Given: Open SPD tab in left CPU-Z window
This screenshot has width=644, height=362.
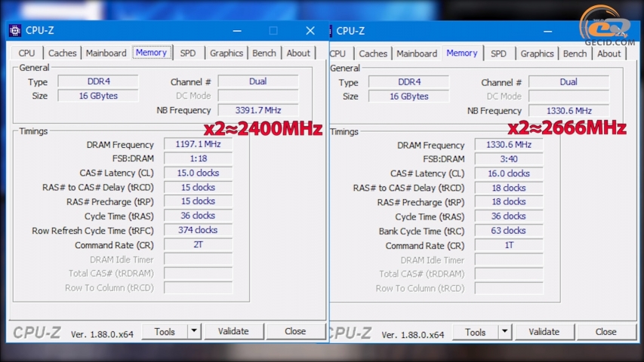Looking at the screenshot, I should (188, 53).
